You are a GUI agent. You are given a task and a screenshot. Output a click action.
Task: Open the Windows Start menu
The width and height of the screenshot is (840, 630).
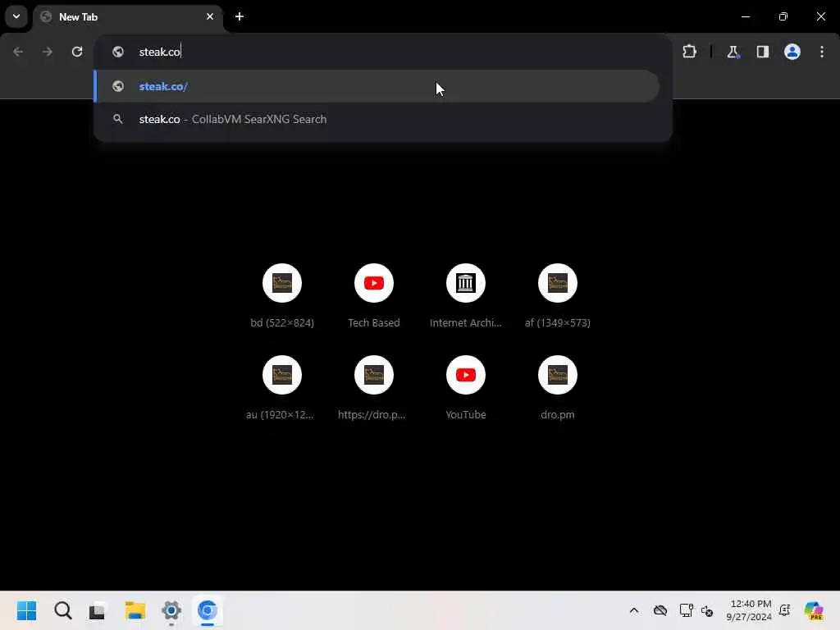coord(27,610)
